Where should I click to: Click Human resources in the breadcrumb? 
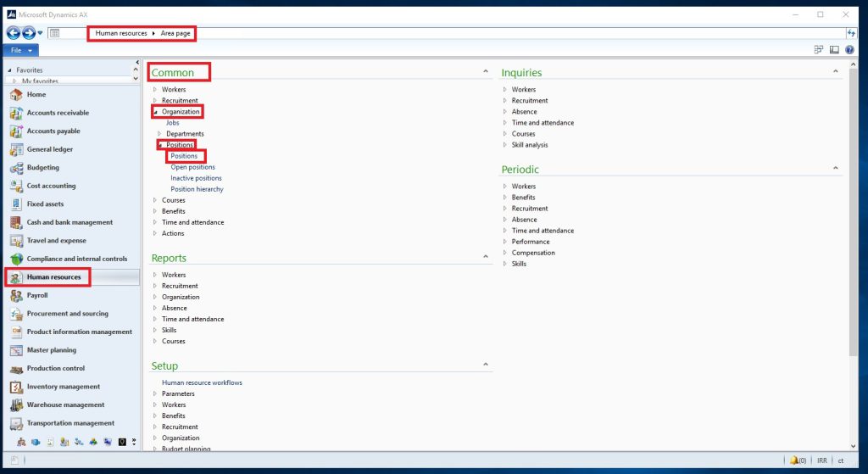point(120,33)
